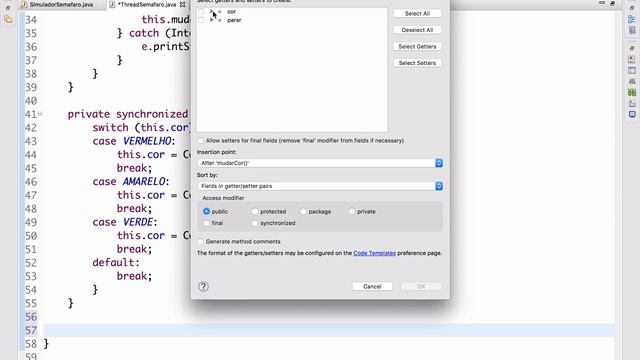Click 'switch' keyword on line 42
The height and width of the screenshot is (360, 640).
click(110, 128)
